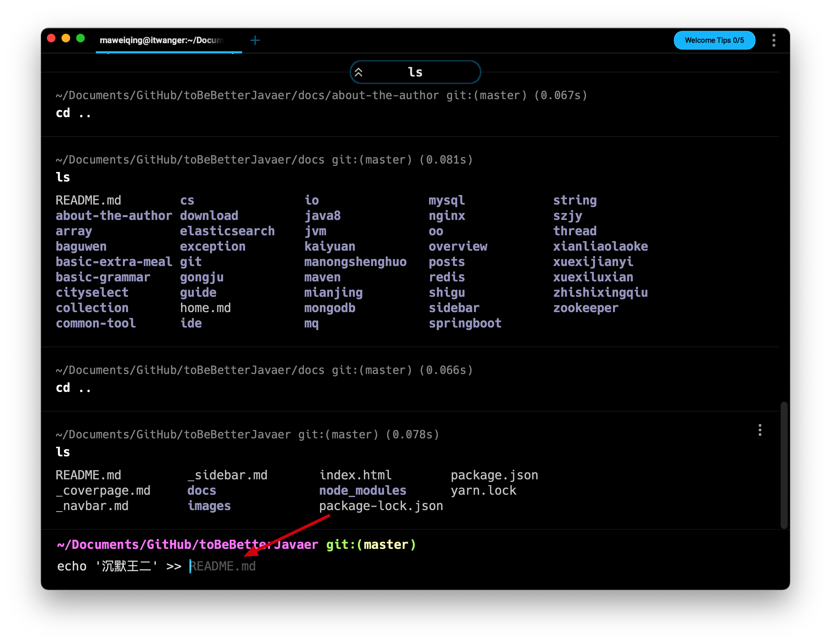Open the window's three-dot overflow menu
This screenshot has height=644, width=831.
(774, 40)
